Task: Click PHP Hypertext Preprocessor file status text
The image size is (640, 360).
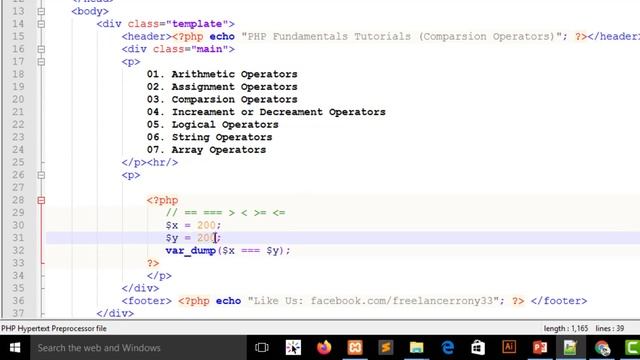Action: [54, 328]
